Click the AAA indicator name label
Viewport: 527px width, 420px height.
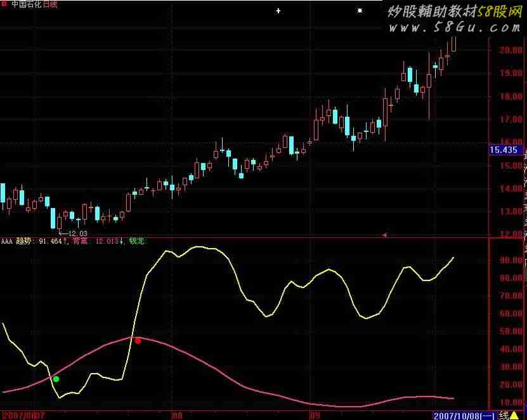click(x=7, y=241)
